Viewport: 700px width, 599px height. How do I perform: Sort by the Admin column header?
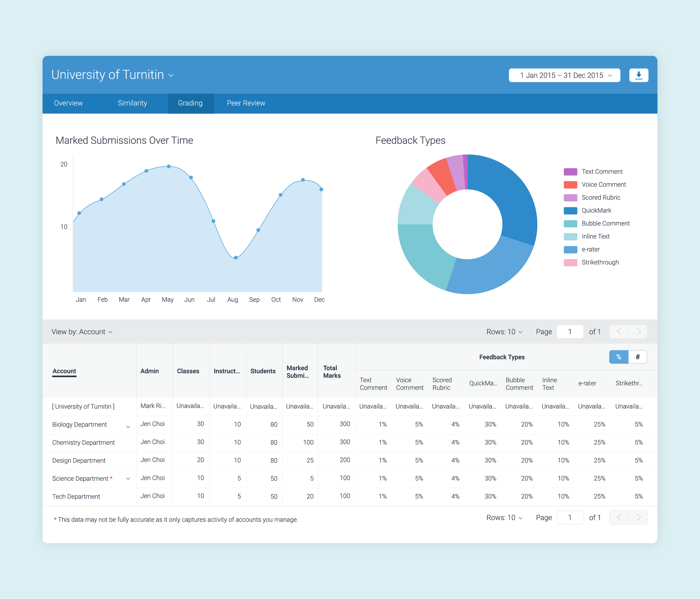150,371
